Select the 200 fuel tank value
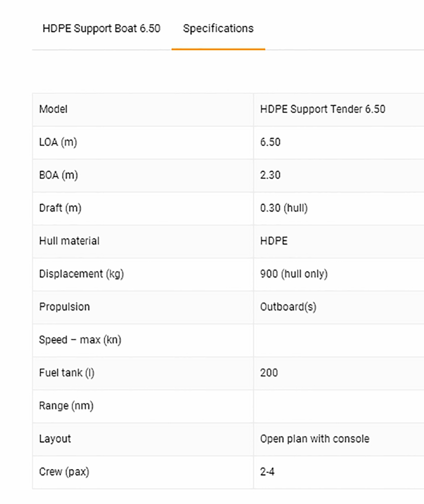 tap(269, 373)
